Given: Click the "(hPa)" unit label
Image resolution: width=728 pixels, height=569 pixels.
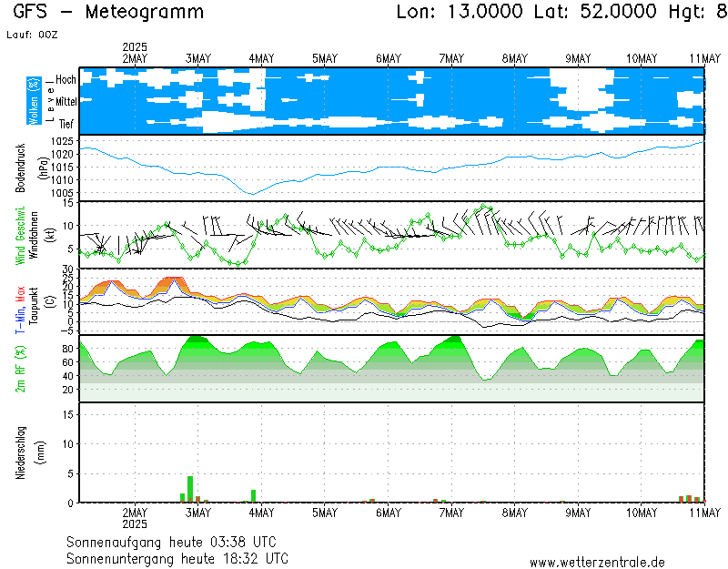Looking at the screenshot, I should pyautogui.click(x=42, y=168).
